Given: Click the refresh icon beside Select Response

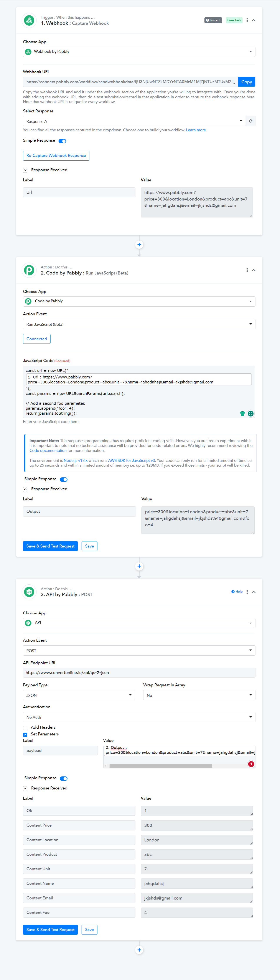Looking at the screenshot, I should click(x=251, y=121).
